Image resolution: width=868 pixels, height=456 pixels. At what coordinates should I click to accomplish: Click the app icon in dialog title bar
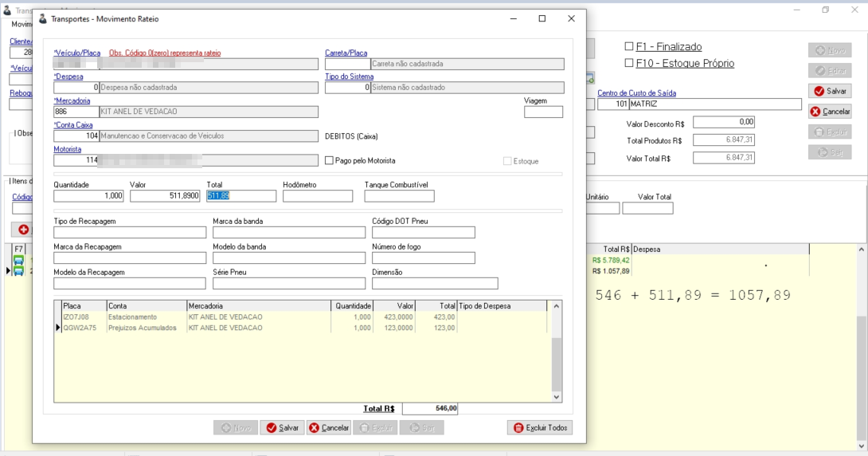(x=43, y=18)
